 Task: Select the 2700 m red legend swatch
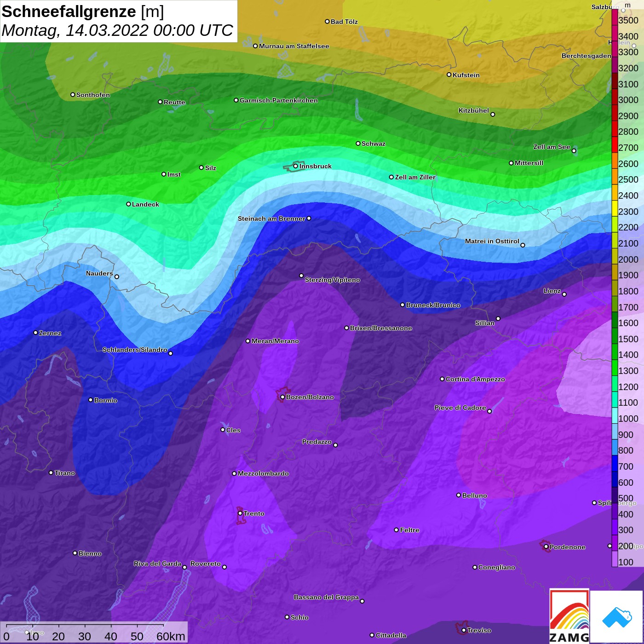pos(615,144)
